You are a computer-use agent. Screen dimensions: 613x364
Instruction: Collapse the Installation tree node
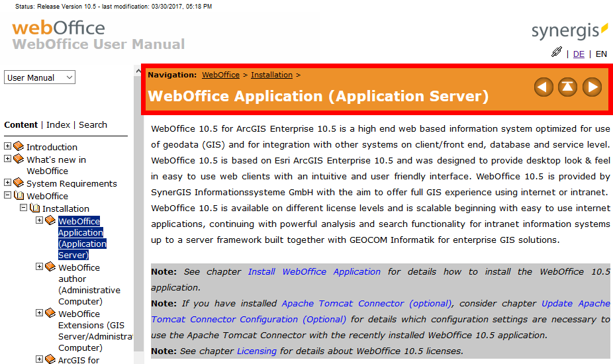click(24, 208)
